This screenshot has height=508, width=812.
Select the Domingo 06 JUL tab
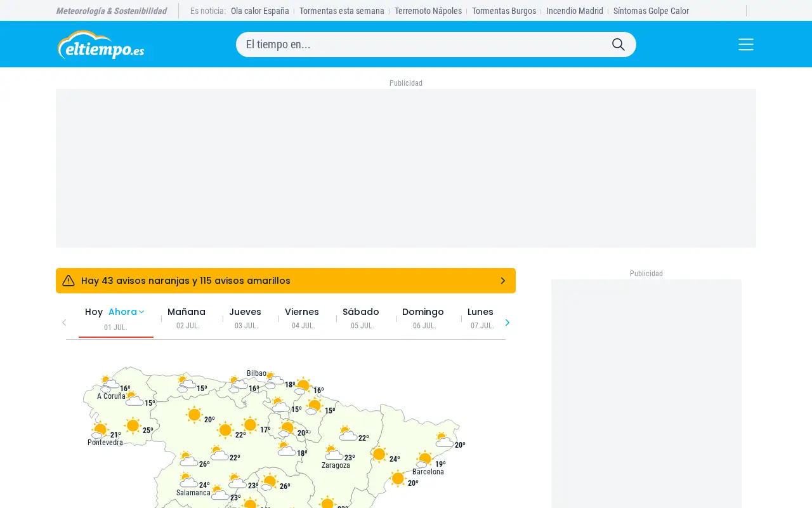[x=423, y=318]
